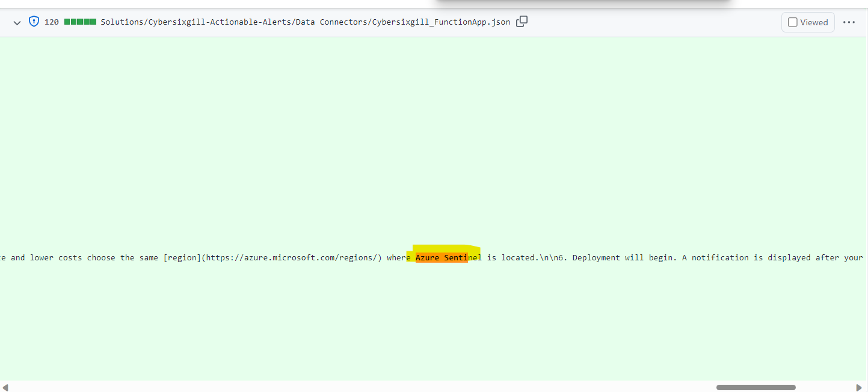The height and width of the screenshot is (392, 868).
Task: Click the scrollbar left arrow
Action: pyautogui.click(x=5, y=387)
